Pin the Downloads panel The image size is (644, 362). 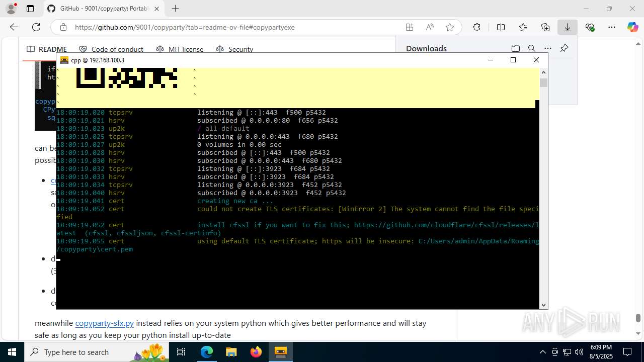564,48
